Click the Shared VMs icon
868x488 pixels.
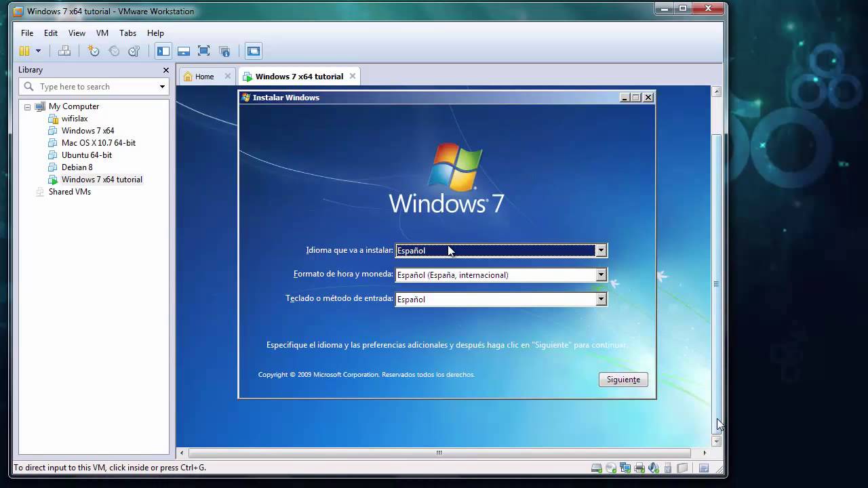(40, 192)
